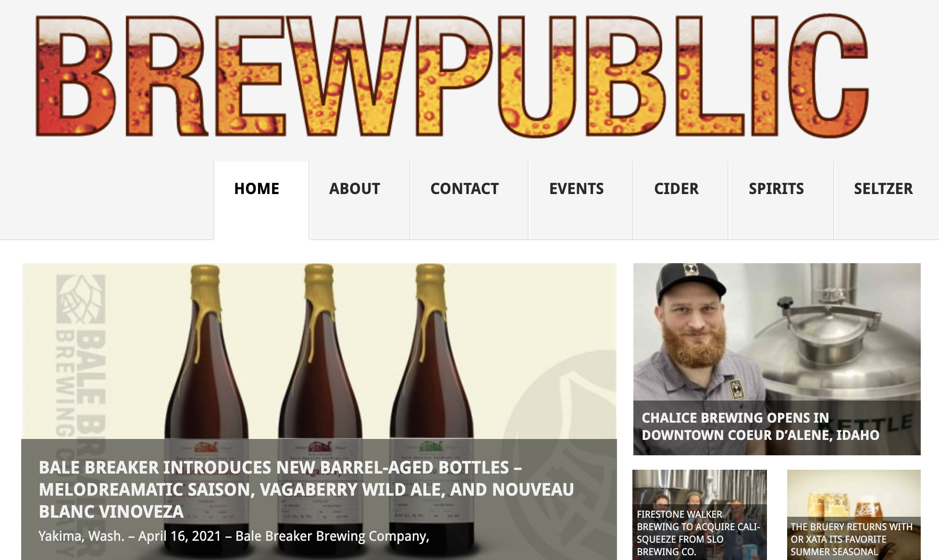
Task: Click The Bruery beer glasses thumbnail
Action: pyautogui.click(x=853, y=493)
